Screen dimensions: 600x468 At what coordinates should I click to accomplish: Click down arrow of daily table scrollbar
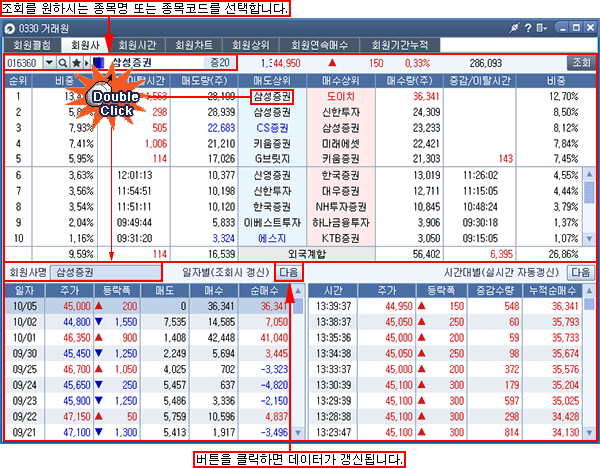tap(298, 433)
